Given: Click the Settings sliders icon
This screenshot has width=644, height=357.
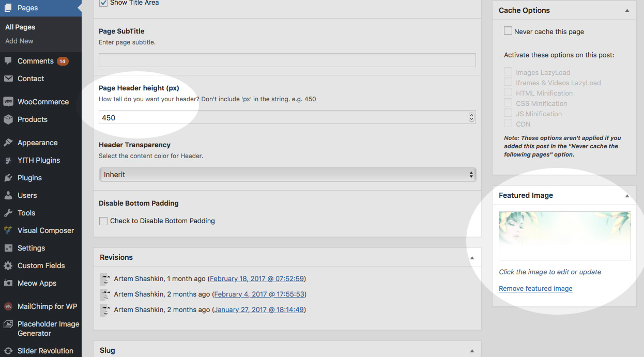Looking at the screenshot, I should tap(8, 248).
